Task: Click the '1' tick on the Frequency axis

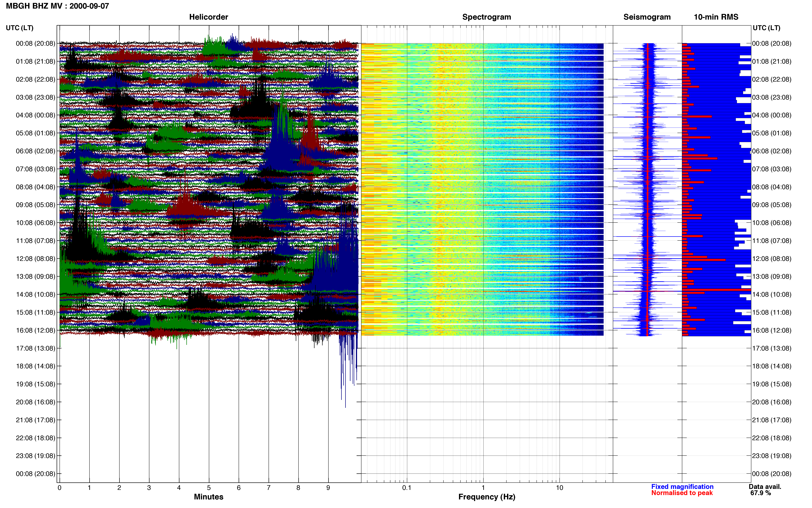Action: [x=483, y=488]
